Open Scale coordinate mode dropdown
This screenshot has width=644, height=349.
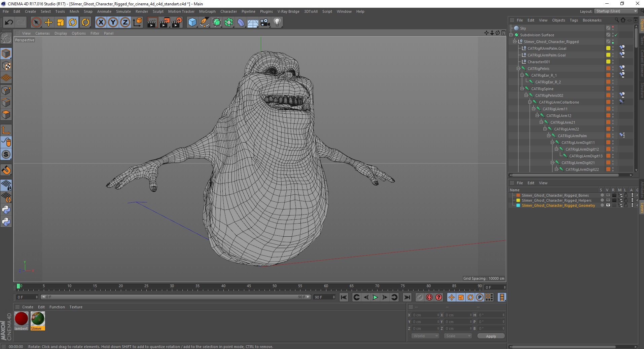coord(458,336)
